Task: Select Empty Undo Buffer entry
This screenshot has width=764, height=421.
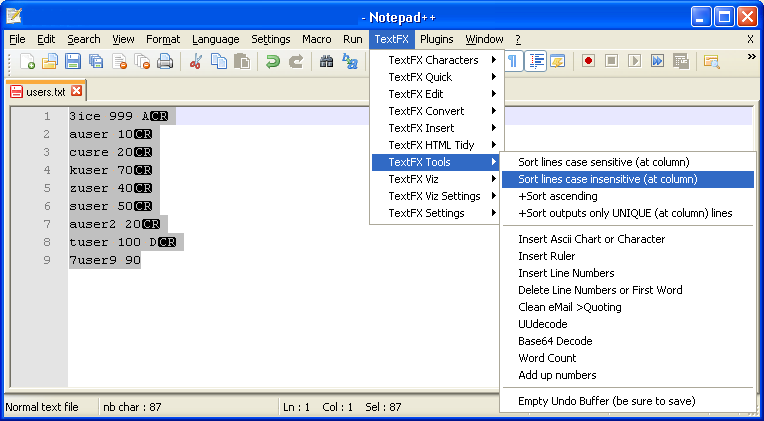Action: pyautogui.click(x=628, y=402)
